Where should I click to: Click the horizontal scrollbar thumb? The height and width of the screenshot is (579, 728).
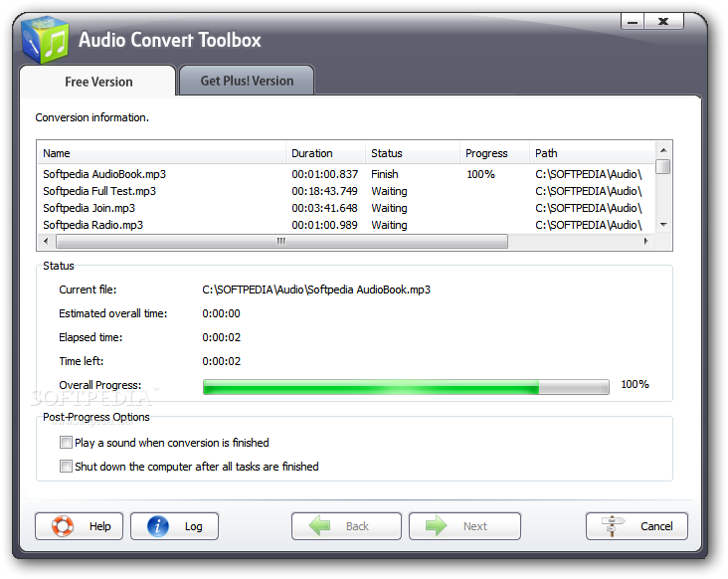point(281,241)
